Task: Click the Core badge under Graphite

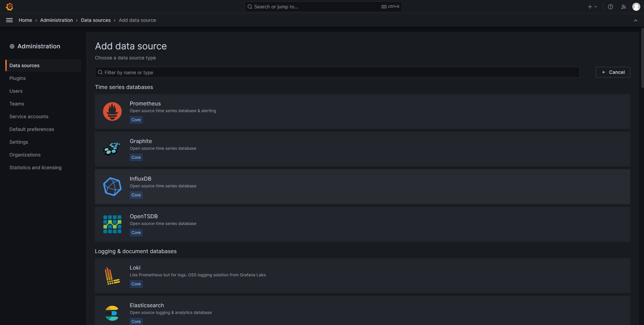Action: 136,157
